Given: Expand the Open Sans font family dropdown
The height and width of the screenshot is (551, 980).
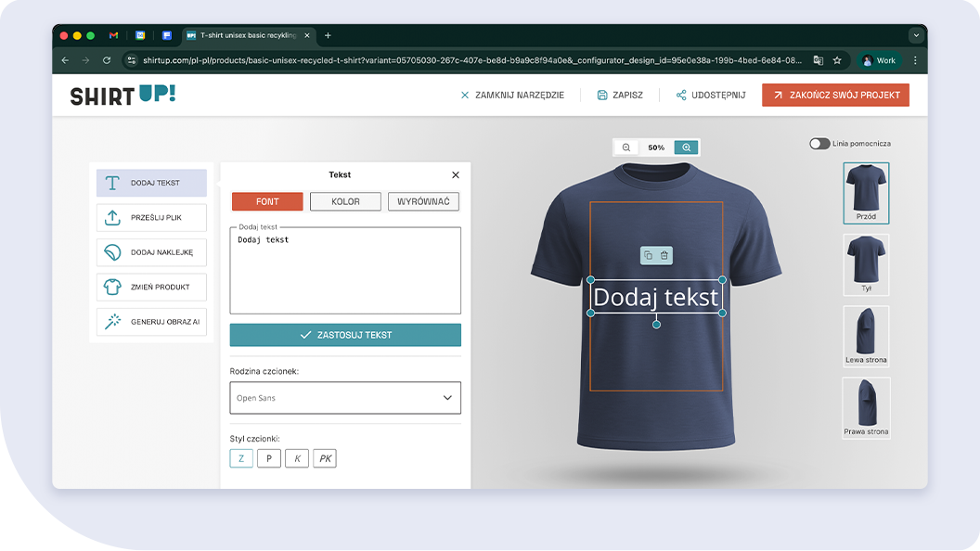Looking at the screenshot, I should coord(345,398).
